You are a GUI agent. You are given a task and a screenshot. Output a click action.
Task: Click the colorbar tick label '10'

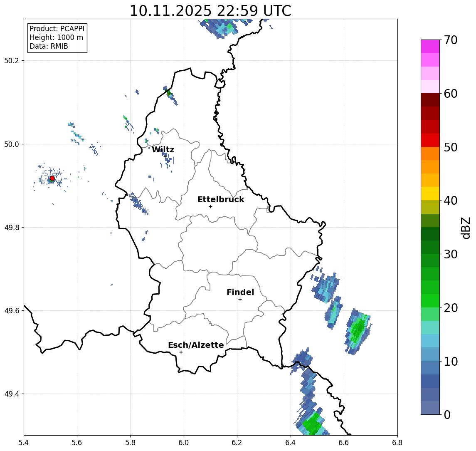pos(451,361)
